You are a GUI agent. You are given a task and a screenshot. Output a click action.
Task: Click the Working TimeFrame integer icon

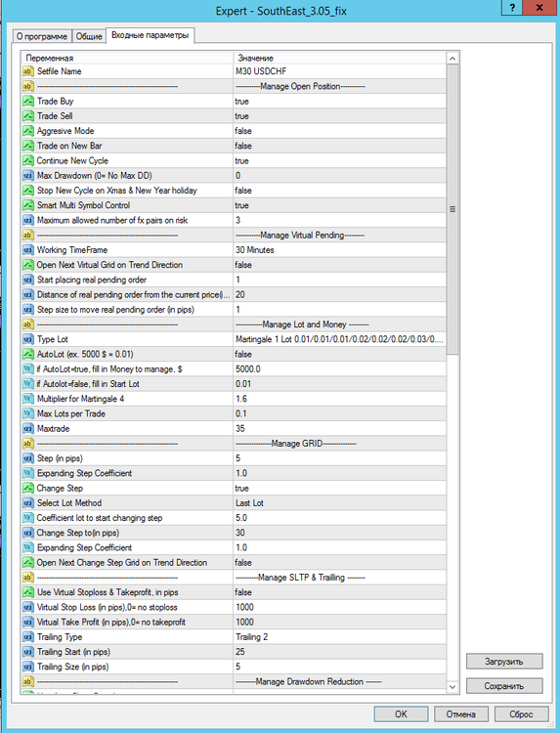point(28,250)
